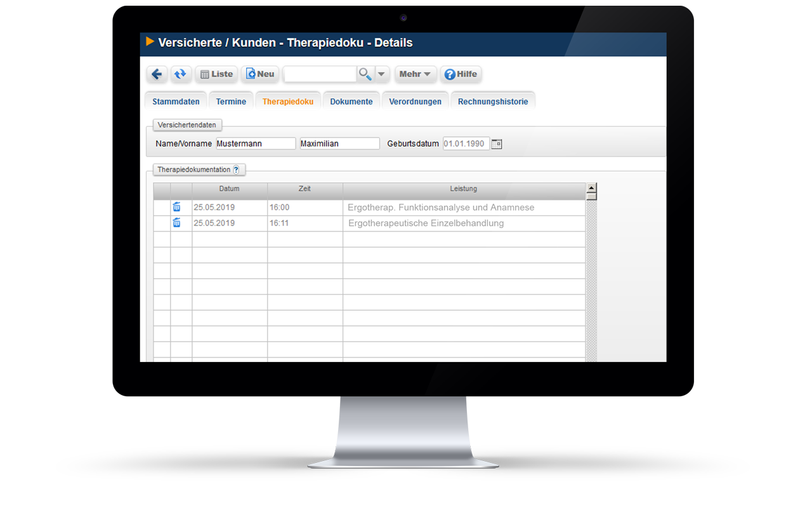The height and width of the screenshot is (508, 812).
Task: Show the Rechnungshistorie tab
Action: tap(493, 102)
